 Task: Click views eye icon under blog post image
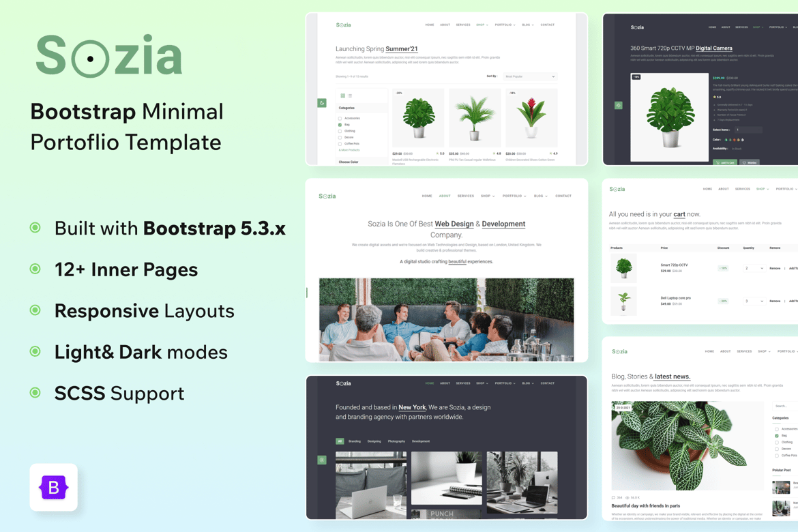tap(627, 497)
